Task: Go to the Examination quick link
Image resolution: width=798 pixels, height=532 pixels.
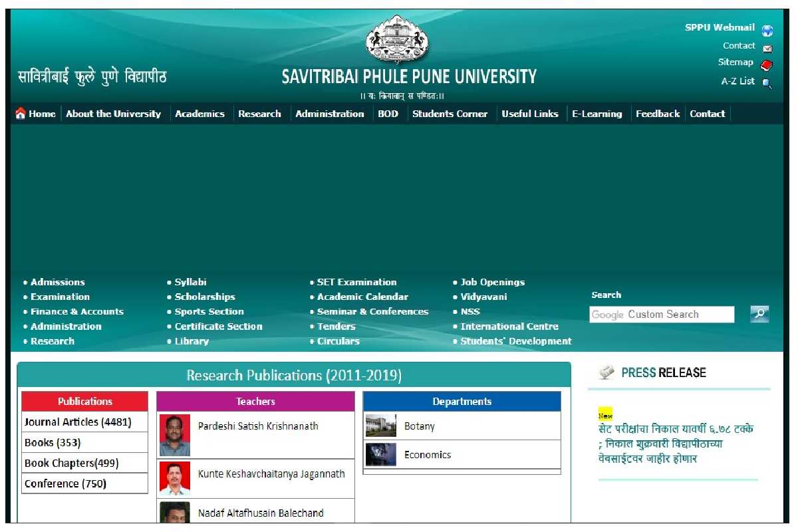Action: [x=60, y=297]
